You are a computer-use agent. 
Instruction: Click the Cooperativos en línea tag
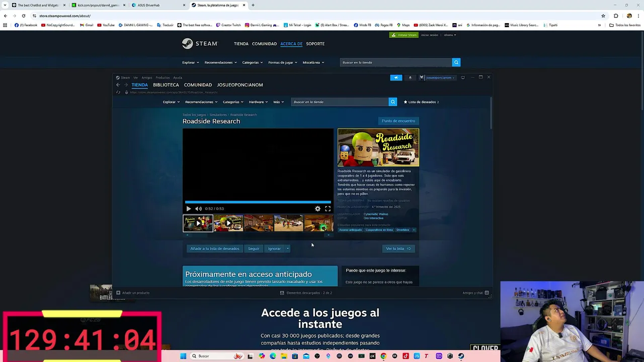[x=379, y=230]
